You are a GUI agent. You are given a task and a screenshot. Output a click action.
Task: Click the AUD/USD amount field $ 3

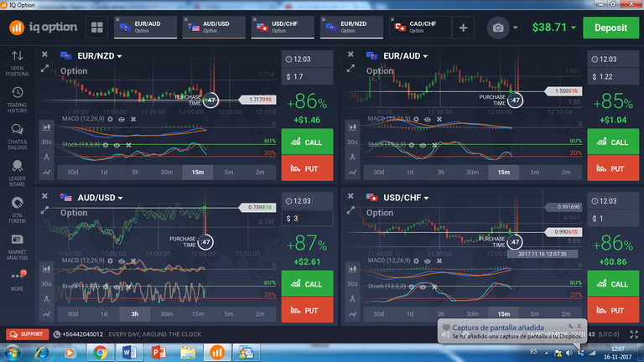[x=307, y=219]
